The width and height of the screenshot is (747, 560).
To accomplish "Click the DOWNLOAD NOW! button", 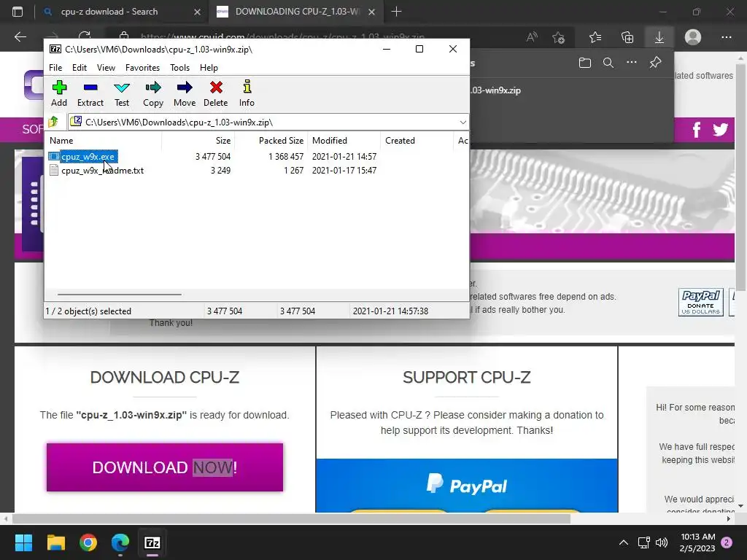I will coord(165,467).
